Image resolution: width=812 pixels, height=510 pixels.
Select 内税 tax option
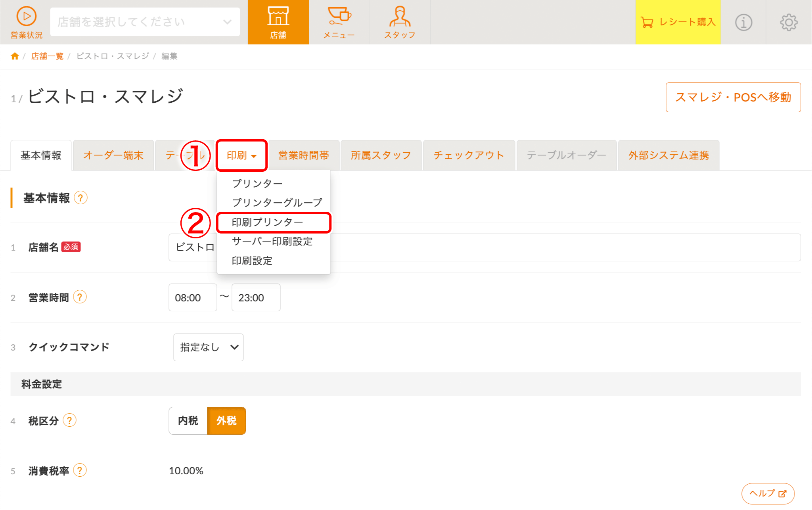point(188,420)
